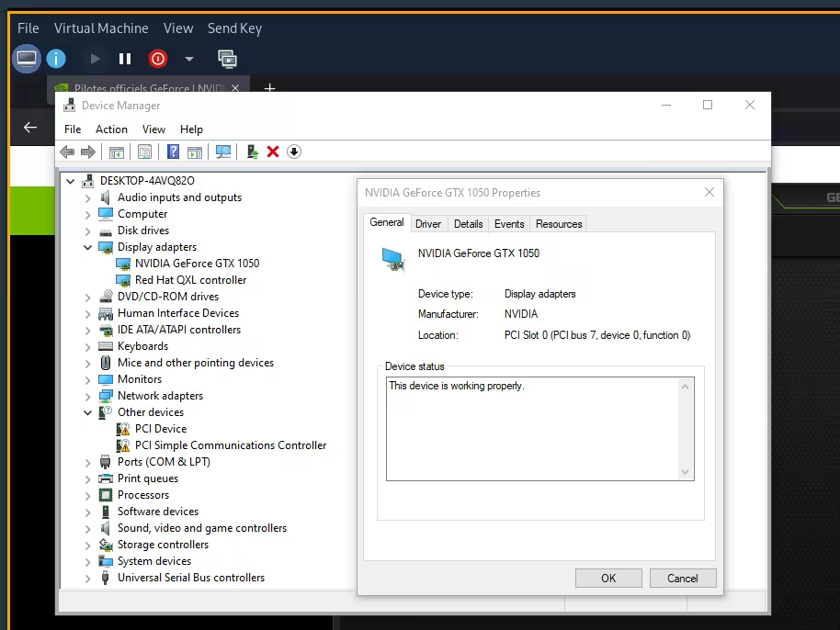Click Device Manager Forward arrow toolbar icon

click(x=88, y=152)
